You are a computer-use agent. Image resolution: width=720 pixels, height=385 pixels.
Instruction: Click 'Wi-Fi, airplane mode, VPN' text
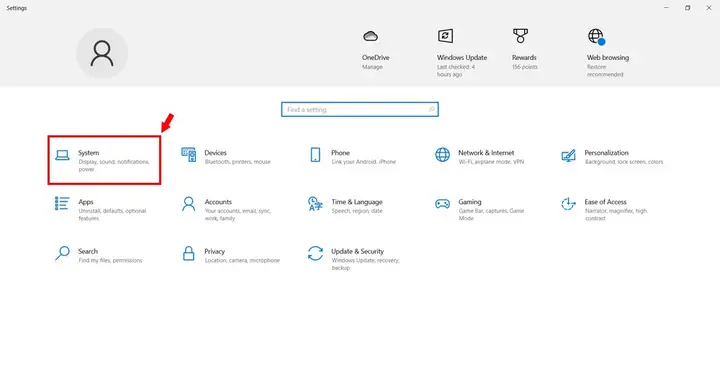point(491,162)
